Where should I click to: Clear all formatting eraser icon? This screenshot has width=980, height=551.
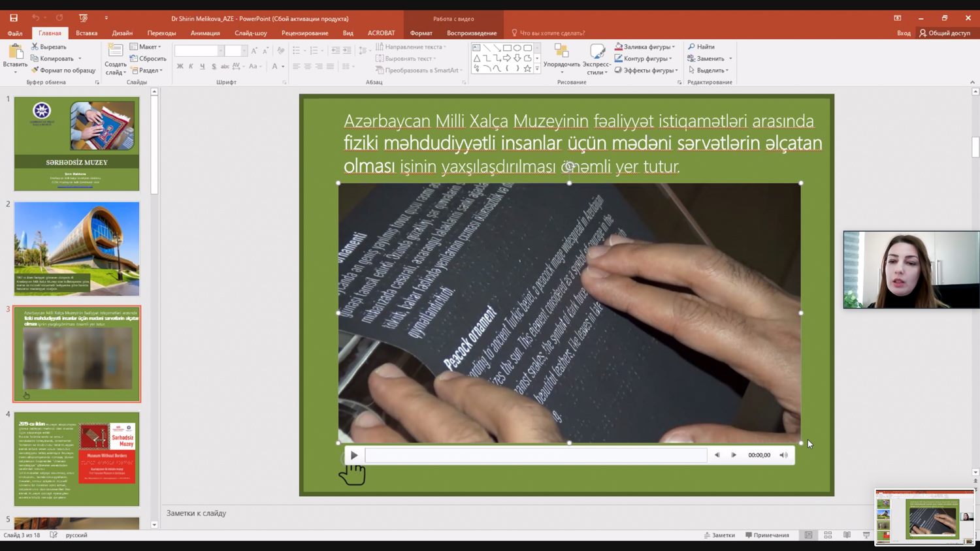[281, 50]
